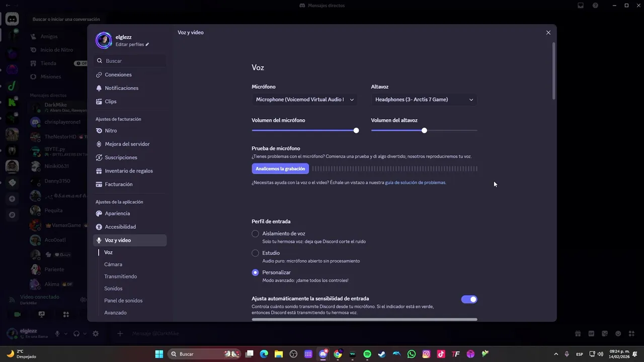Show hidden icons chevron in system tray
This screenshot has height=362, width=644.
tap(556, 354)
